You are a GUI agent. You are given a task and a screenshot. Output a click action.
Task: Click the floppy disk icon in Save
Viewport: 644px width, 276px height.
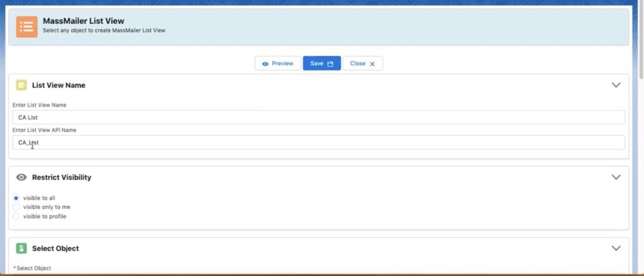click(x=330, y=63)
